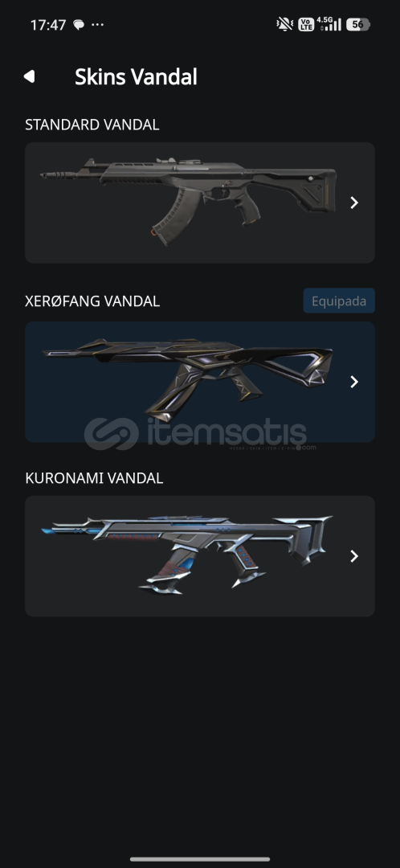Tap the three-dots status bar icon

97,25
